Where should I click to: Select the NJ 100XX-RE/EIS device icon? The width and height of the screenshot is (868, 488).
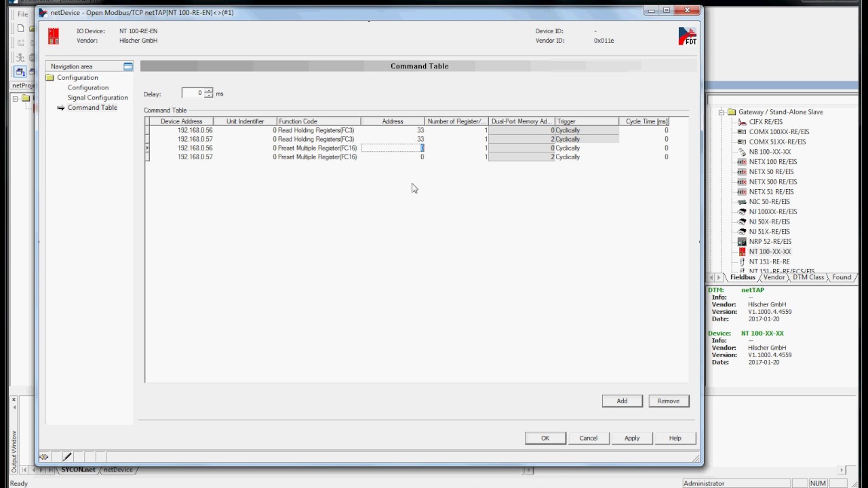pyautogui.click(x=742, y=211)
